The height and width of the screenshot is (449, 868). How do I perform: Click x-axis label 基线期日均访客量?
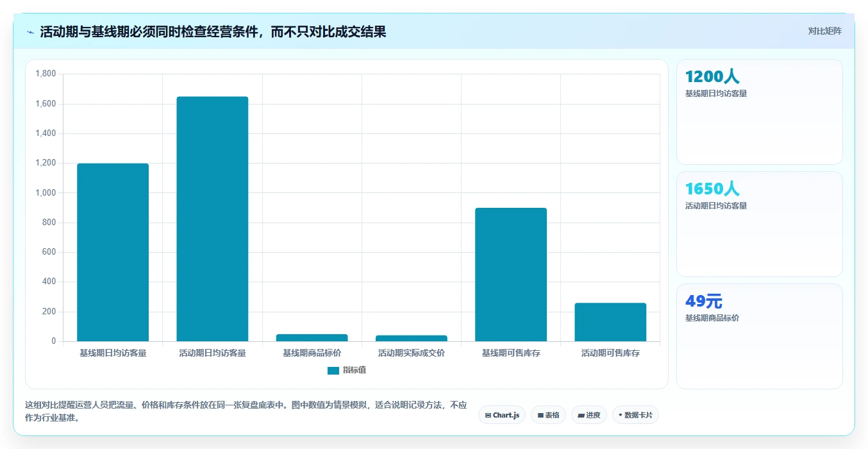tap(113, 353)
